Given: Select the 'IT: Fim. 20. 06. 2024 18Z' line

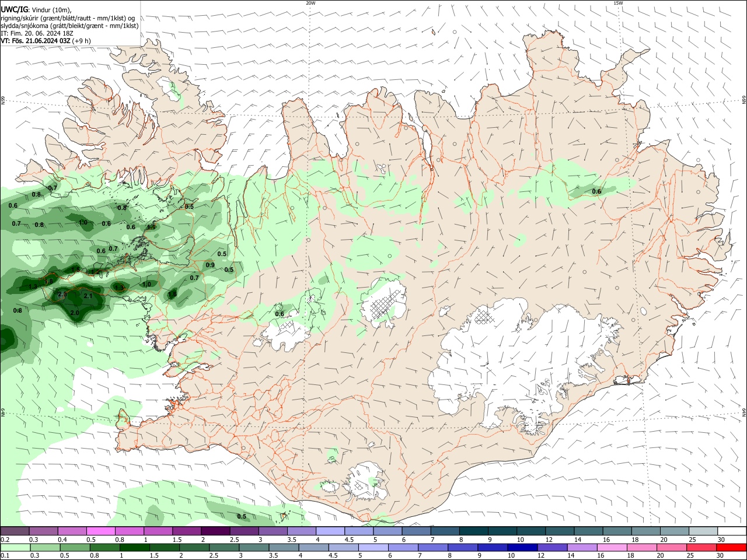Looking at the screenshot, I should point(37,33).
